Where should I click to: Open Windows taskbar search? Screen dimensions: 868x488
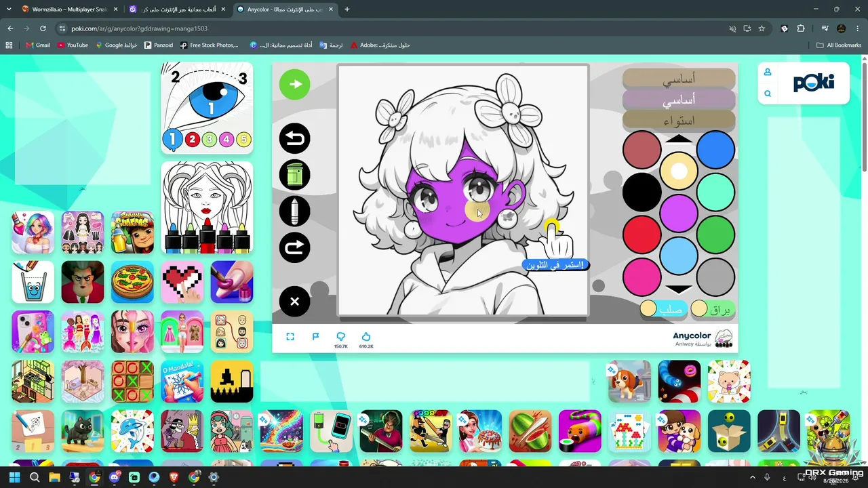click(35, 477)
